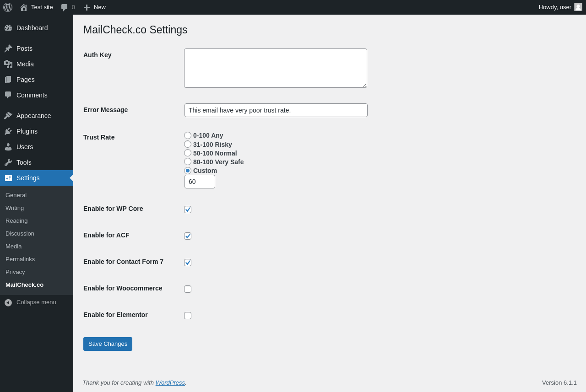586x392 pixels.
Task: Open the General settings submenu
Action: coord(16,195)
